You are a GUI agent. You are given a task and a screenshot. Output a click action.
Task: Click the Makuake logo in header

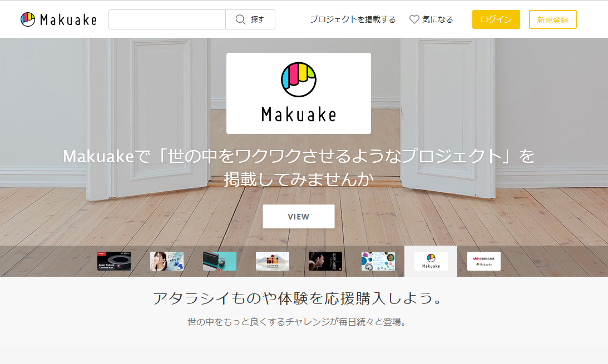[x=58, y=19]
